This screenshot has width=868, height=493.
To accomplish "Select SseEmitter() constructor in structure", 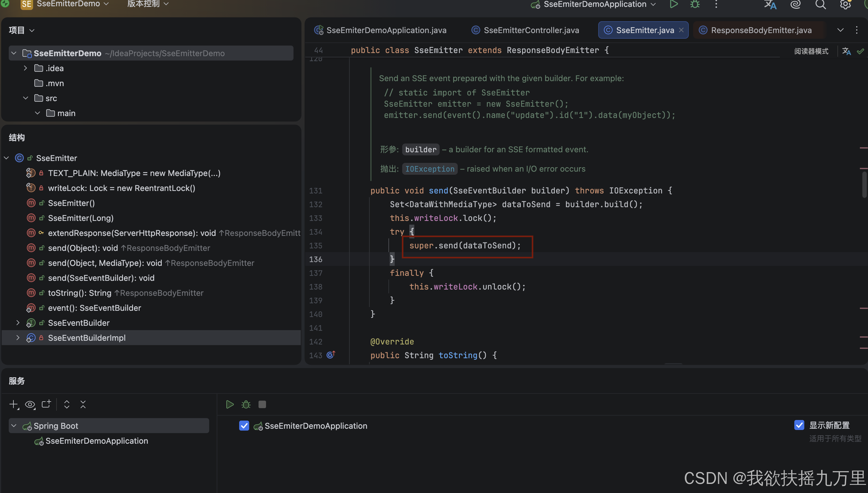I will [72, 203].
